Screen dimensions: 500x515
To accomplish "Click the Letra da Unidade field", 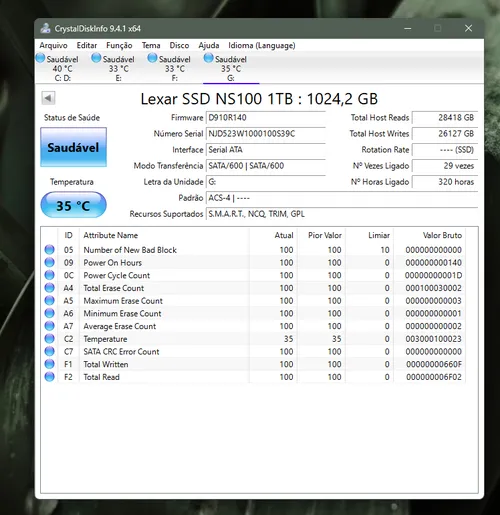I will point(266,182).
